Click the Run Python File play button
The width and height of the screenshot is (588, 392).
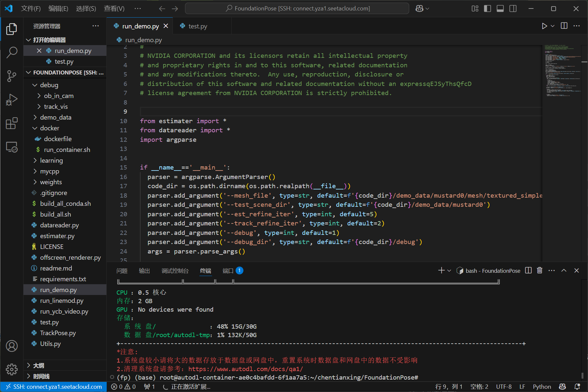[544, 26]
